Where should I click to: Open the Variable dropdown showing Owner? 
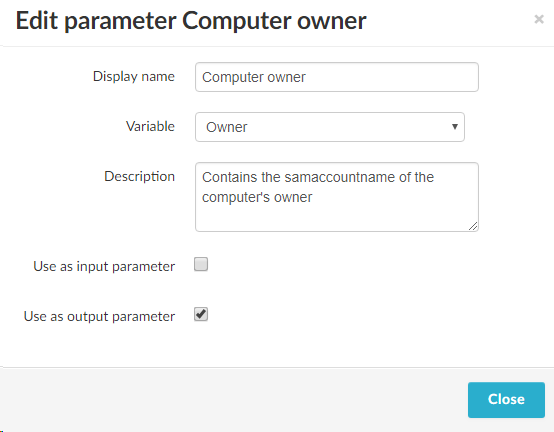(330, 127)
